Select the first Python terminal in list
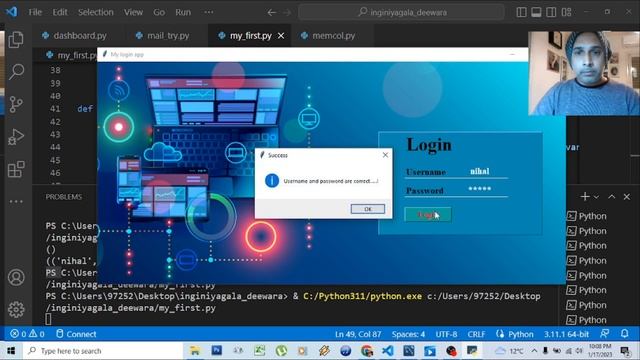 [x=587, y=216]
